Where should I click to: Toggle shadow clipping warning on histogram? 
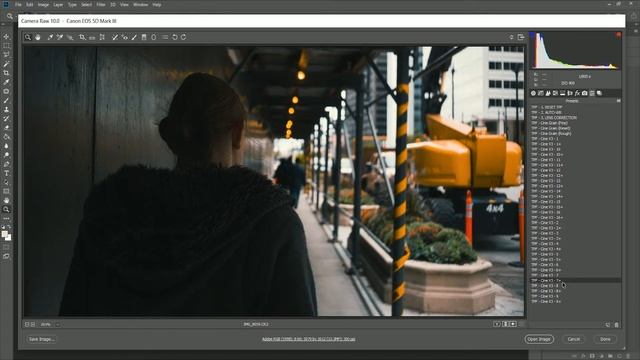click(x=532, y=35)
